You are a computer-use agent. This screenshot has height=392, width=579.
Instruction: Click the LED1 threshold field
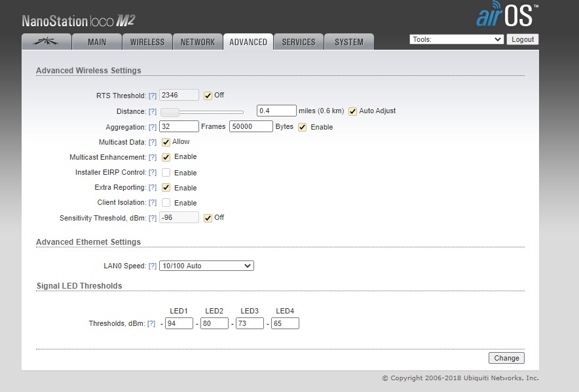tap(179, 323)
